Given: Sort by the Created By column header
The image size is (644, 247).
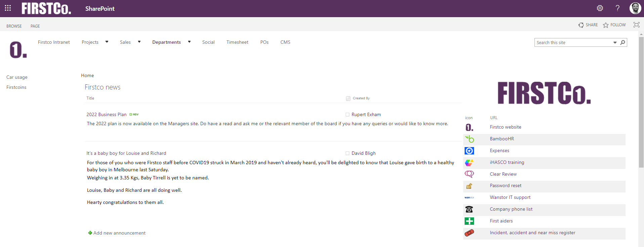Looking at the screenshot, I should pos(361,98).
